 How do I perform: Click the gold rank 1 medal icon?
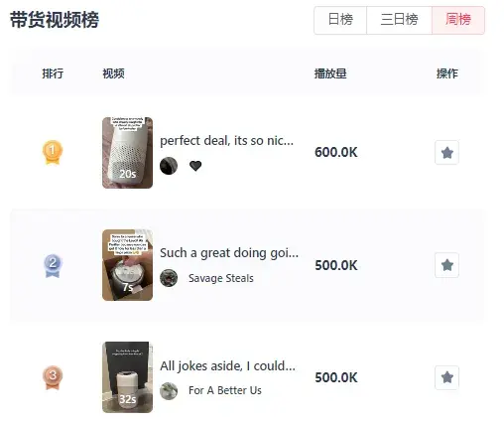tap(53, 153)
